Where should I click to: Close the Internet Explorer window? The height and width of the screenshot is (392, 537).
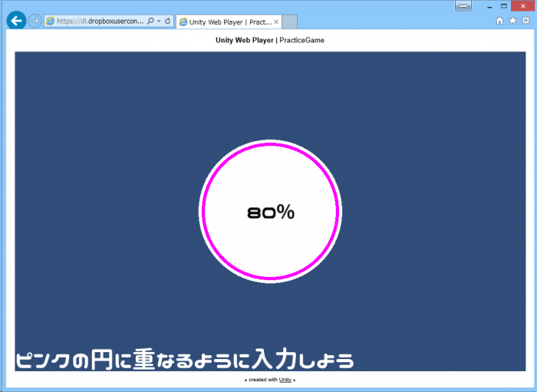click(522, 6)
